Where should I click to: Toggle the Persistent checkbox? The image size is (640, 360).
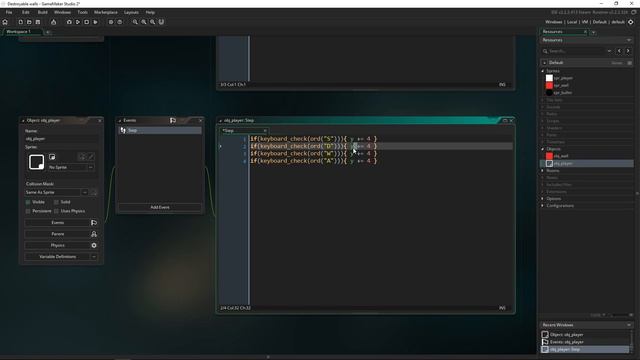point(28,211)
